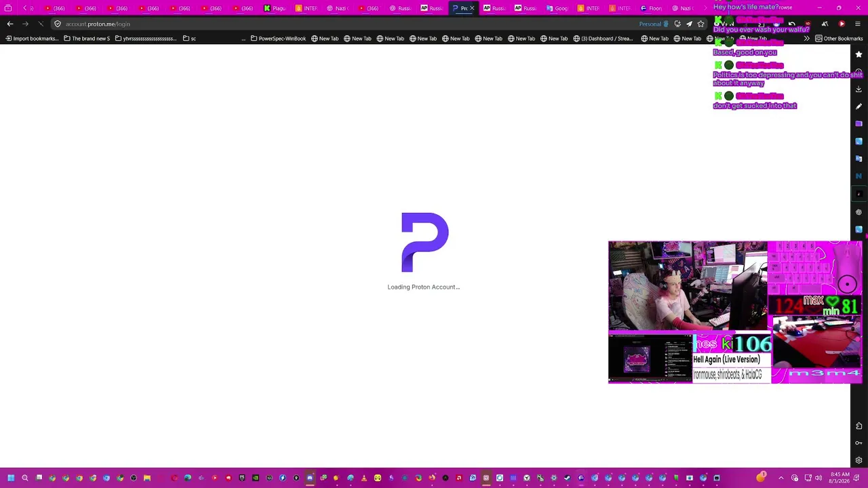
Task: Open the taskbar clock showing 8:45 AM
Action: [x=840, y=478]
